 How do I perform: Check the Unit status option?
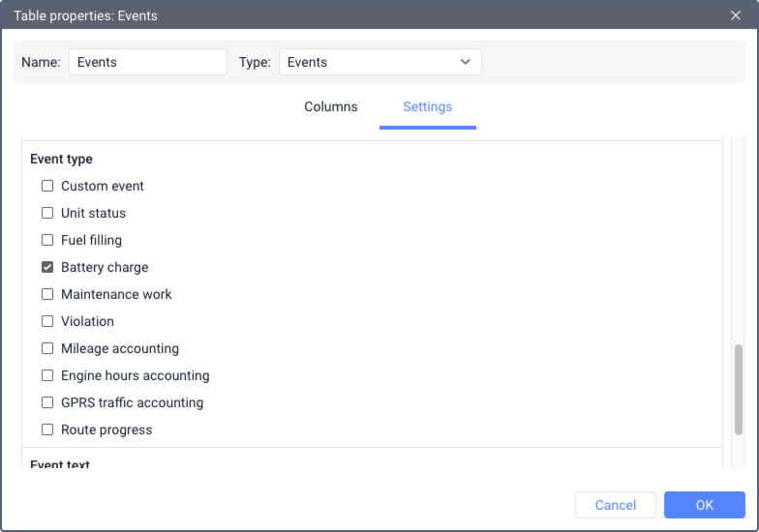(x=47, y=213)
